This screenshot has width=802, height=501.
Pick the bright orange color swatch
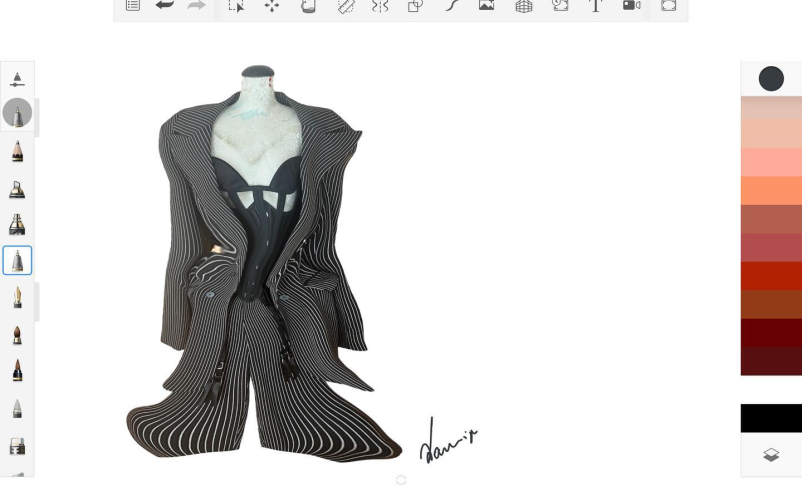point(771,190)
